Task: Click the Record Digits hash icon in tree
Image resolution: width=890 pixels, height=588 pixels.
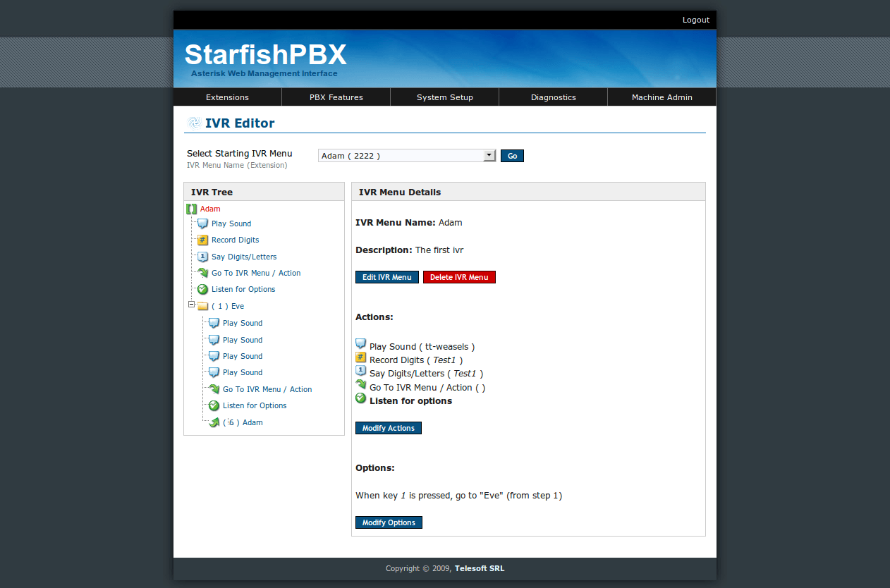Action: pyautogui.click(x=202, y=240)
